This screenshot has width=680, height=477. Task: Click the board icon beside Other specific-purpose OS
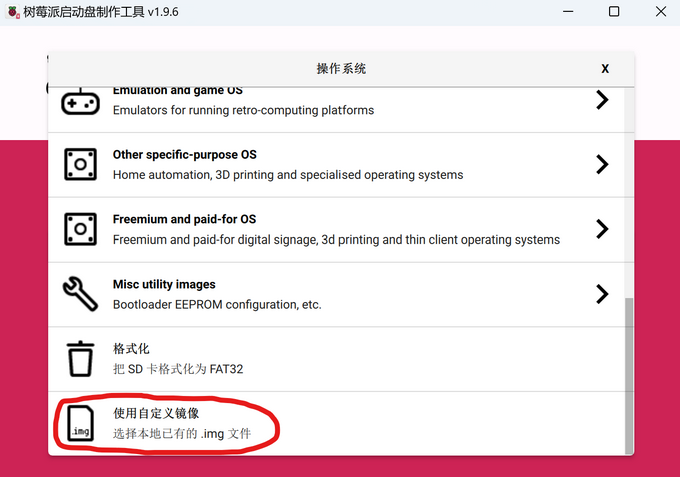pos(80,164)
